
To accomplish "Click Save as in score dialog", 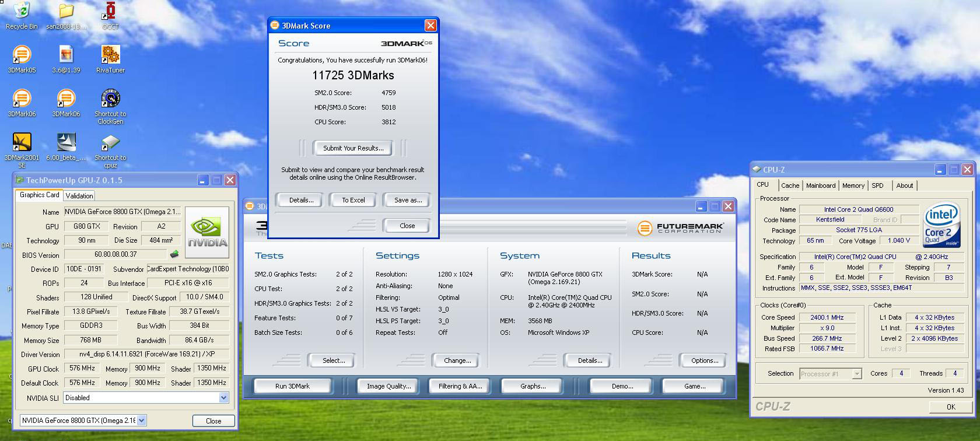I will [408, 200].
